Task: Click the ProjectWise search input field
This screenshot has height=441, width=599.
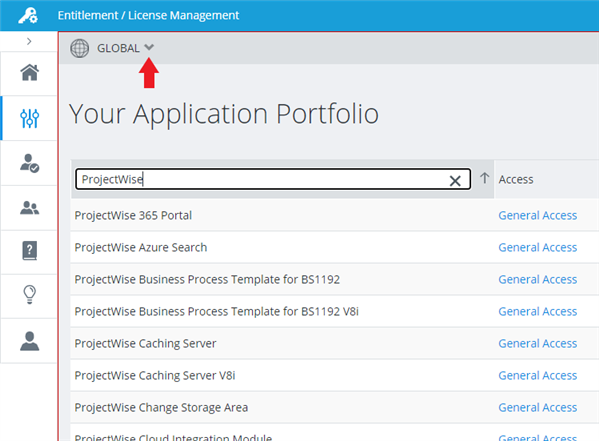Action: point(273,179)
